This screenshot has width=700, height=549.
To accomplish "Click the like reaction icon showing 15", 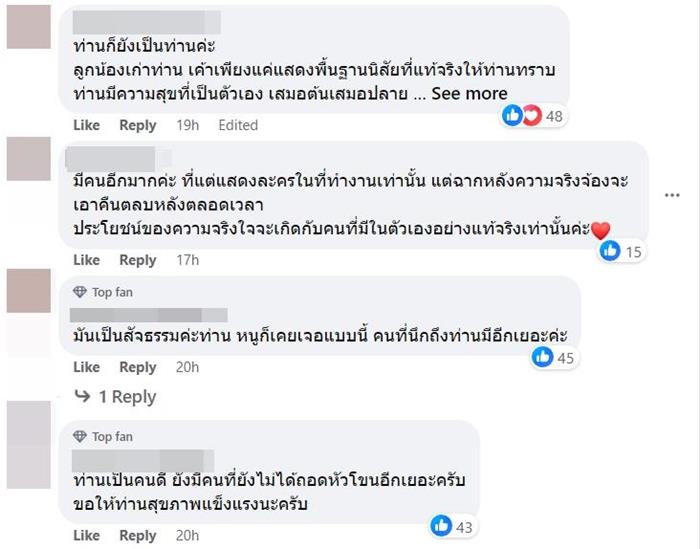I will coord(610,251).
